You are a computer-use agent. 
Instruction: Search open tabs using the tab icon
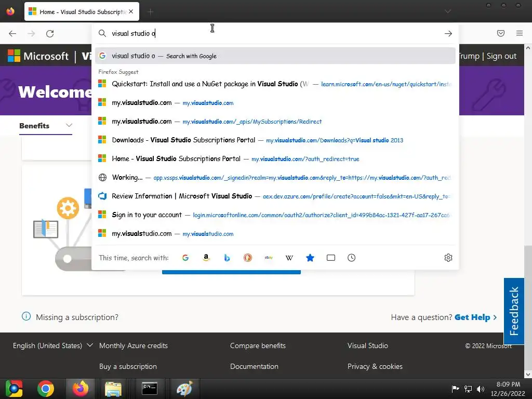331,258
